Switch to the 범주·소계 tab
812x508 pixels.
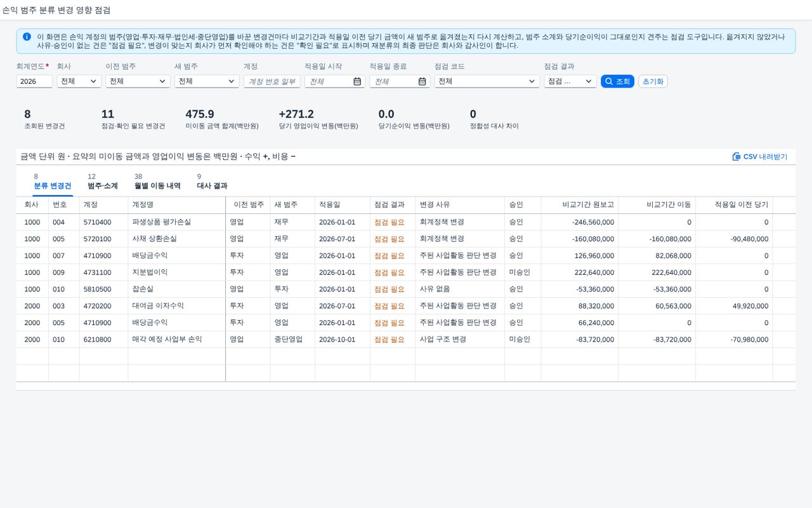click(x=103, y=182)
